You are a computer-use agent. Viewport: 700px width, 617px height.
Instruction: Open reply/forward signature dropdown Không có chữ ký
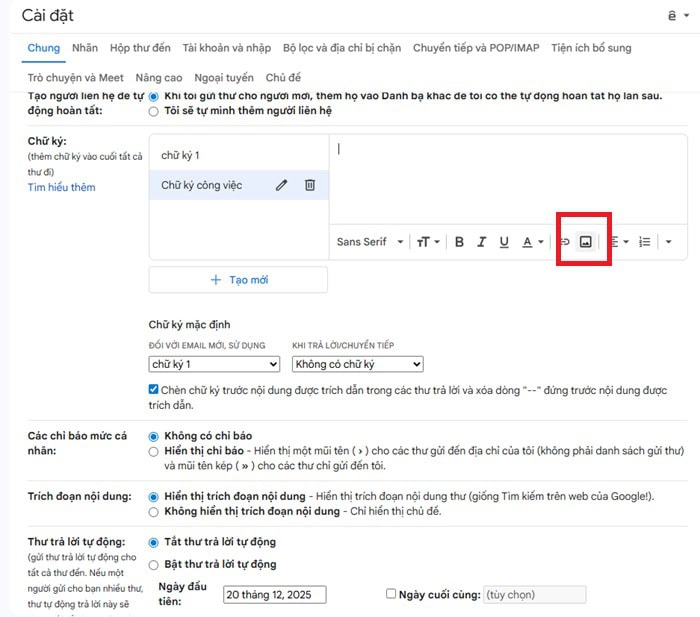tap(358, 364)
